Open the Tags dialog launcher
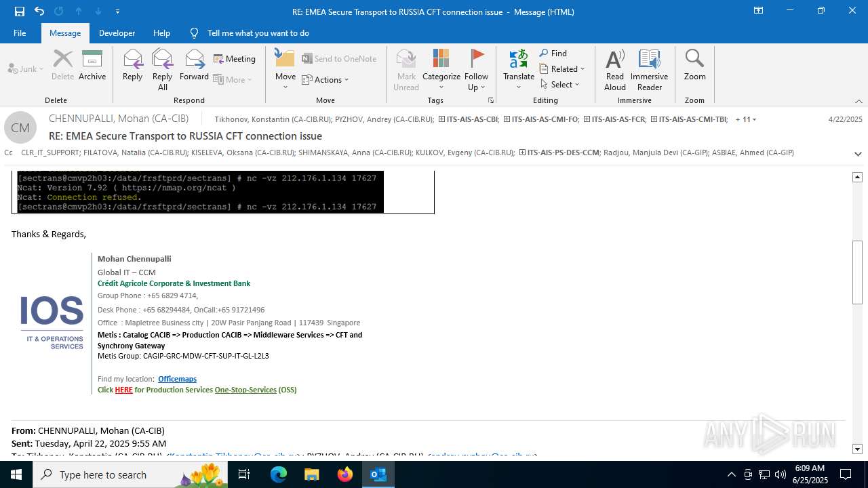The height and width of the screenshot is (488, 868). (x=491, y=100)
